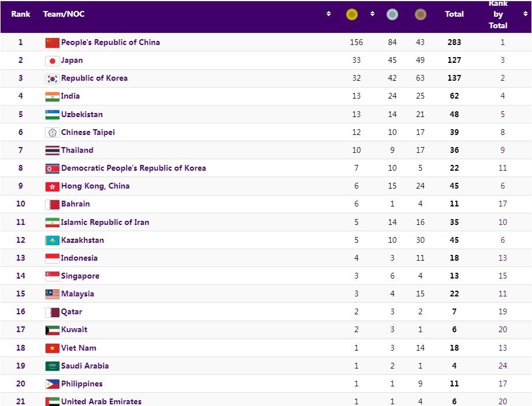
Task: Toggle the Rank by Total sort arrows
Action: pos(525,14)
